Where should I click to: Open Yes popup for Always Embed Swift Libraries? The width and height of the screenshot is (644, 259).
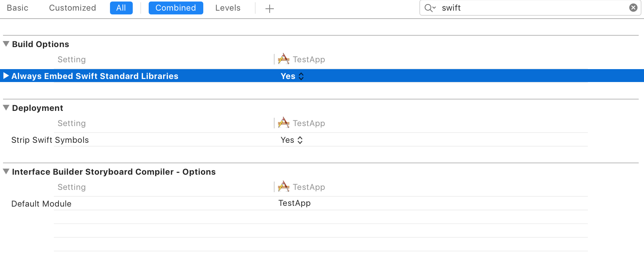[x=292, y=76]
